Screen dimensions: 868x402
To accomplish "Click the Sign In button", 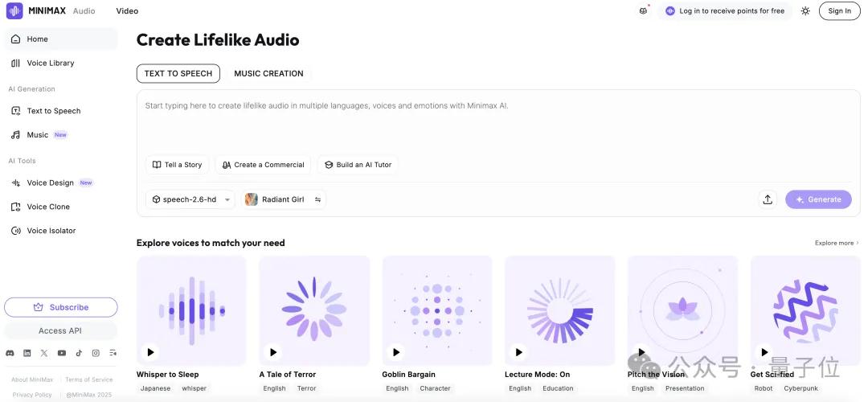I will (x=839, y=11).
